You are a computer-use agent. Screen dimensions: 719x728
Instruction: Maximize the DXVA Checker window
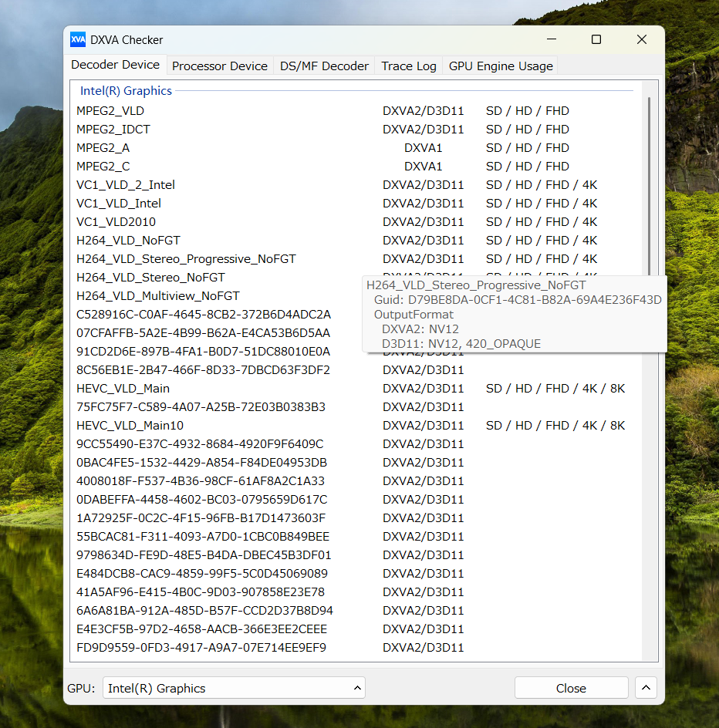pos(596,39)
